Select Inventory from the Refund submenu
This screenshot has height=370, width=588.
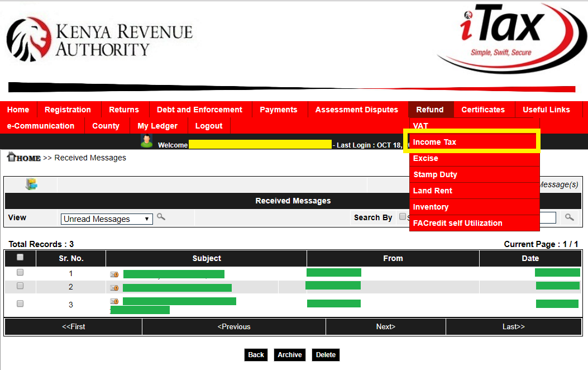tap(475, 207)
